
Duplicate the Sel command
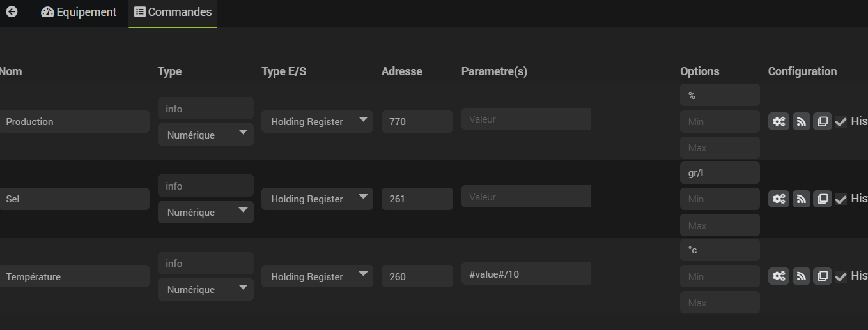[823, 199]
